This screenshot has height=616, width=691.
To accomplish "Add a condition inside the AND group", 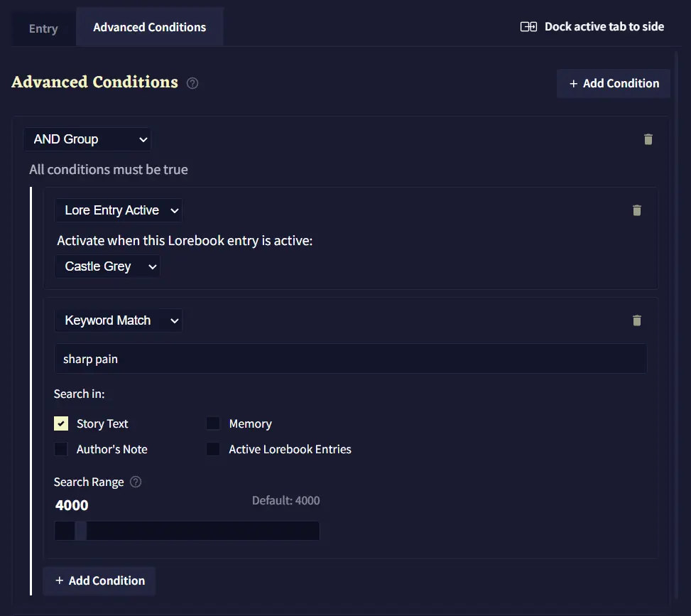I will click(99, 580).
